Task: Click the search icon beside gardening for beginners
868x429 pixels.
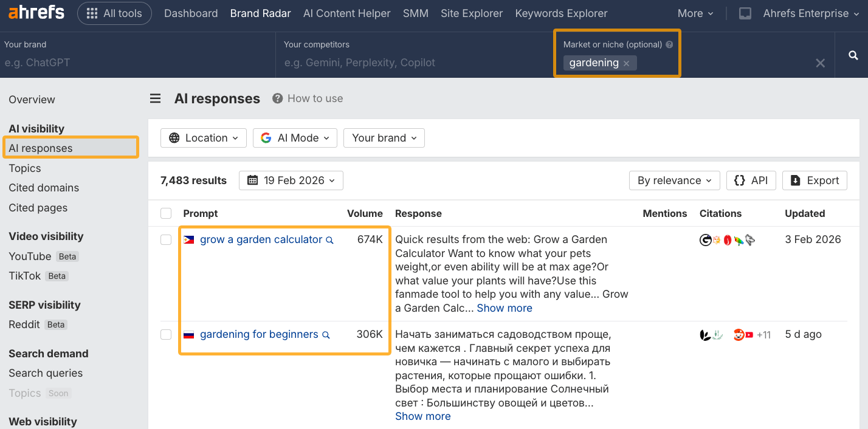Action: click(326, 335)
